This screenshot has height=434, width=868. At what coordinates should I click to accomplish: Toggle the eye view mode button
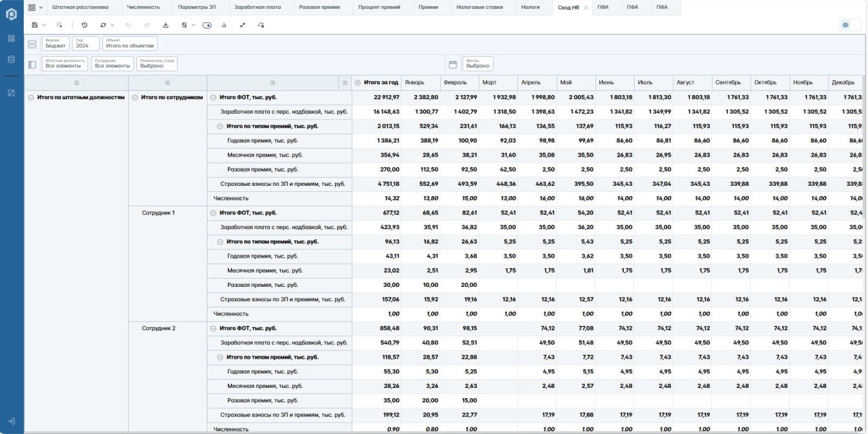(845, 25)
